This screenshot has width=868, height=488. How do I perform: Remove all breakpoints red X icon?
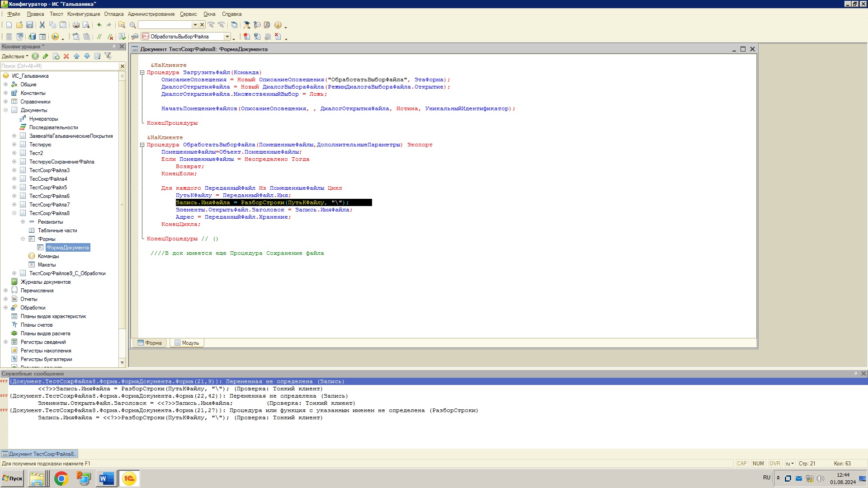278,37
